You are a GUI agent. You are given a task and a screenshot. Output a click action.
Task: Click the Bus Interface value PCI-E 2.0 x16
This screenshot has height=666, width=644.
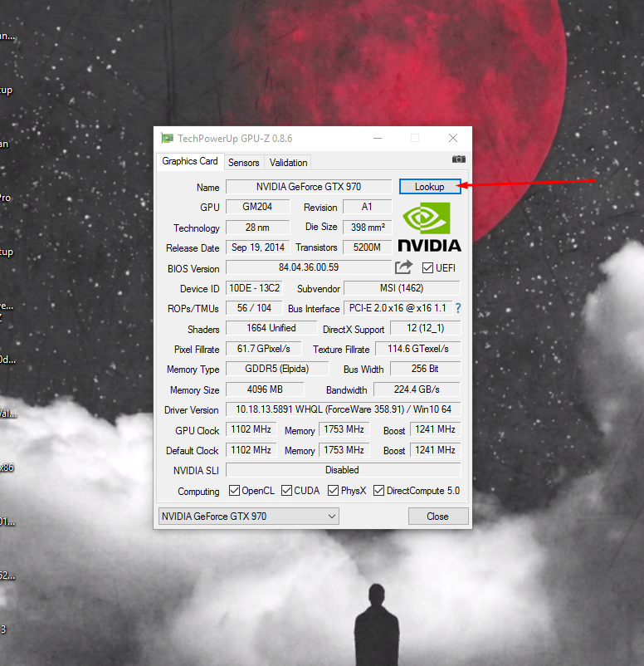398,308
